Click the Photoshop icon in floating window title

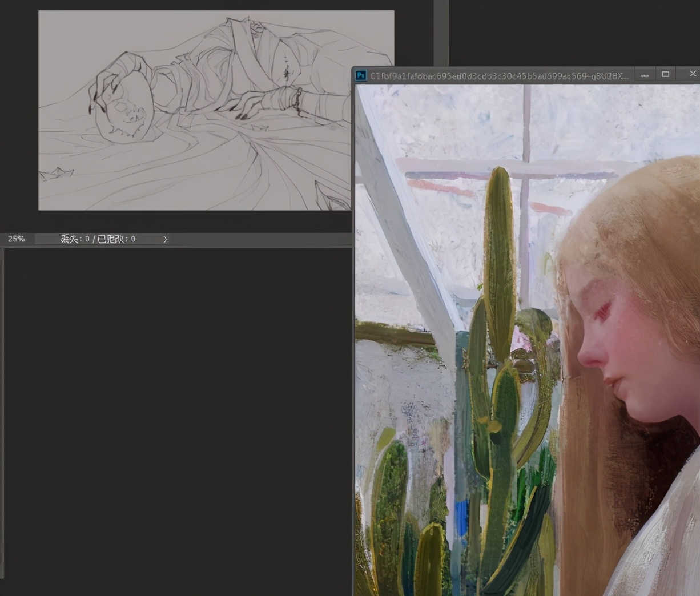coord(361,75)
